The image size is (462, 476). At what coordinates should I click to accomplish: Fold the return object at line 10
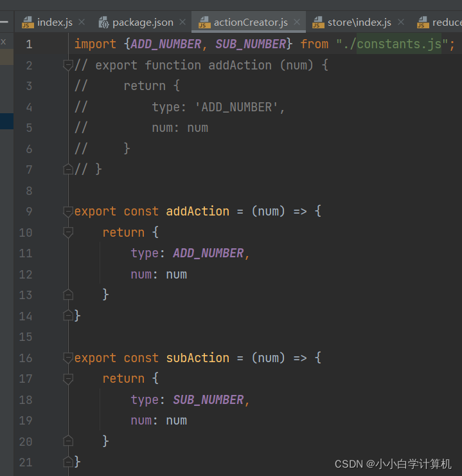point(68,232)
